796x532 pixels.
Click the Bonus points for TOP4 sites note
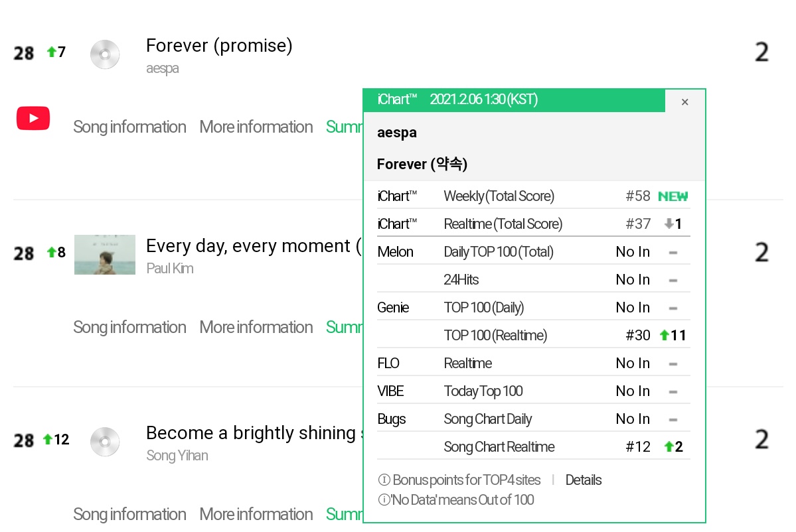pyautogui.click(x=467, y=480)
